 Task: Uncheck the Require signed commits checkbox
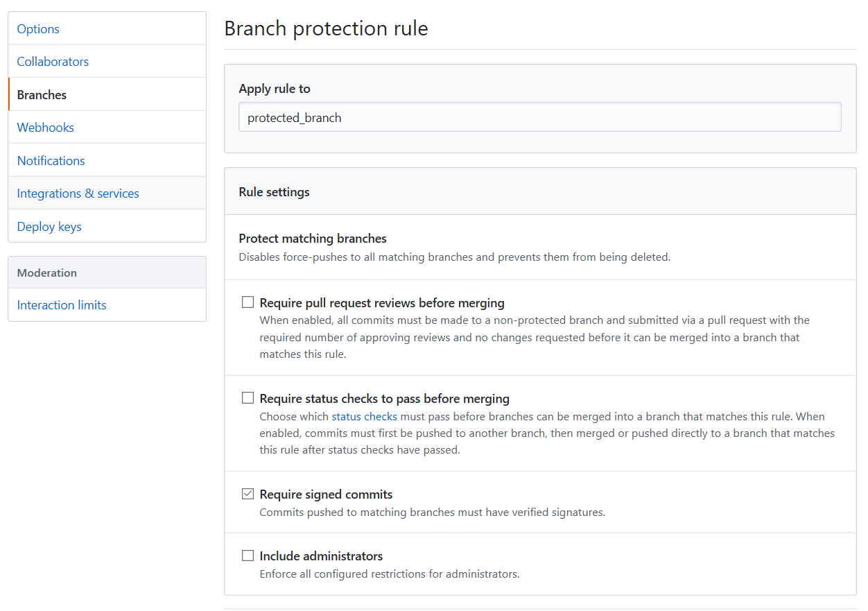(248, 494)
